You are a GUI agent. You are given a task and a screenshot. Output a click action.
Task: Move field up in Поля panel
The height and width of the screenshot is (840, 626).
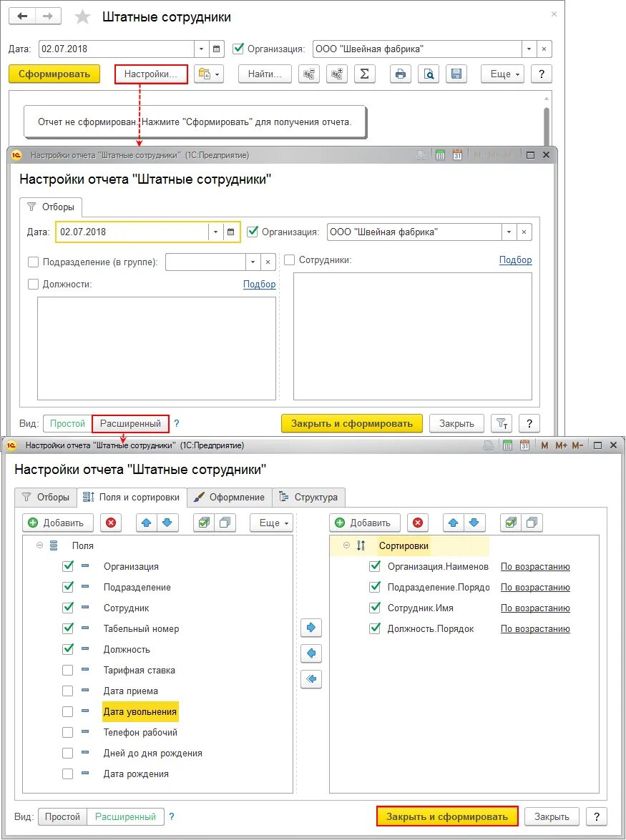coord(147,523)
